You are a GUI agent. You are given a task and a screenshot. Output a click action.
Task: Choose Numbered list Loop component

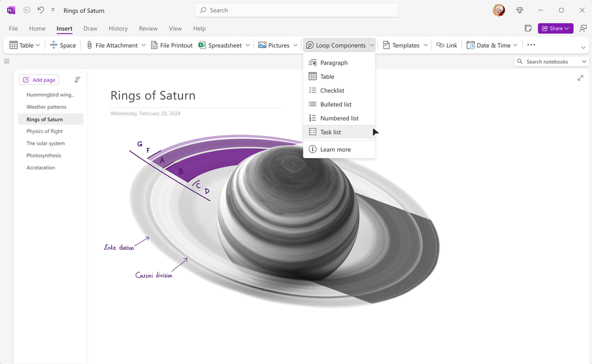(339, 118)
